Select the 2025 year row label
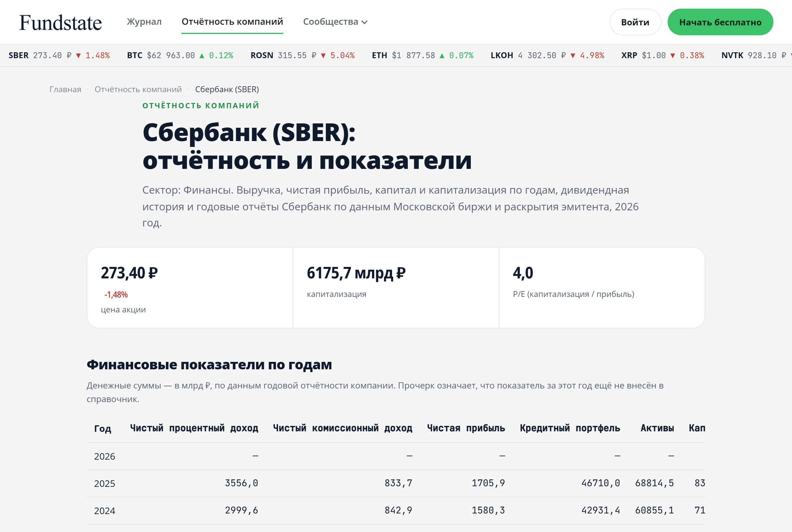Viewport: 792px width, 532px height. [x=105, y=483]
